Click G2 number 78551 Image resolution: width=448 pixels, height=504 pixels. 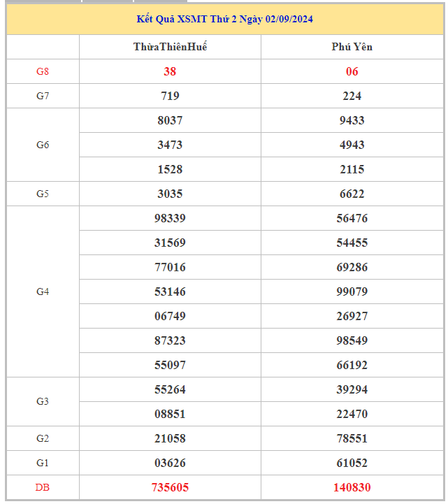pyautogui.click(x=352, y=438)
